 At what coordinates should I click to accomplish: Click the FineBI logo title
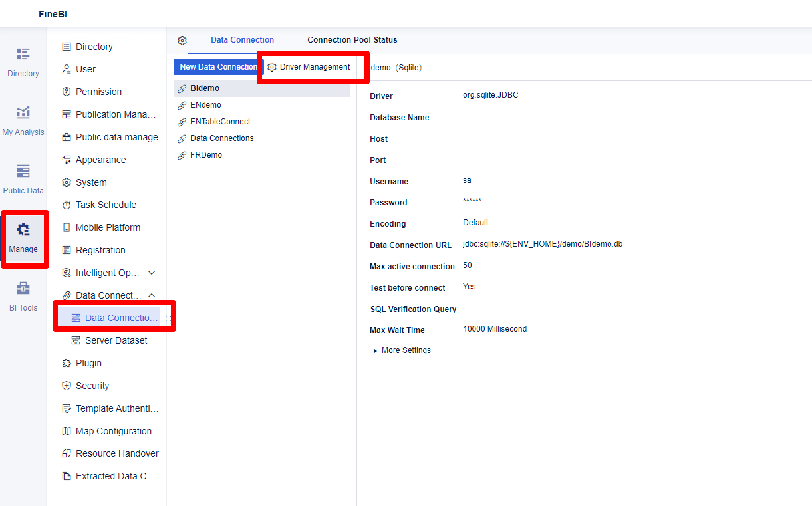[53, 14]
